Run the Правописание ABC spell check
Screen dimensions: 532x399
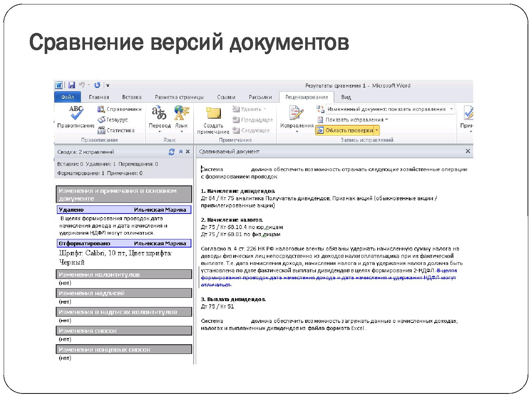76,117
